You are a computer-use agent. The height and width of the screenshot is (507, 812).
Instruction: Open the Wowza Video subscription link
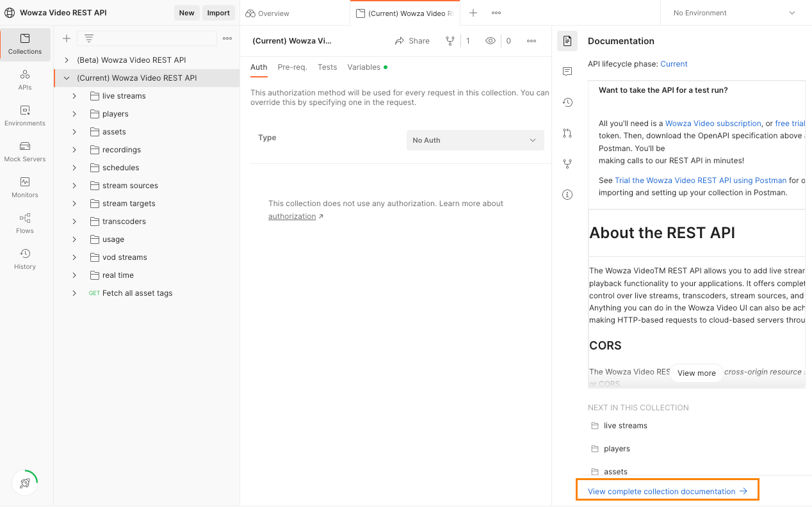(x=713, y=124)
